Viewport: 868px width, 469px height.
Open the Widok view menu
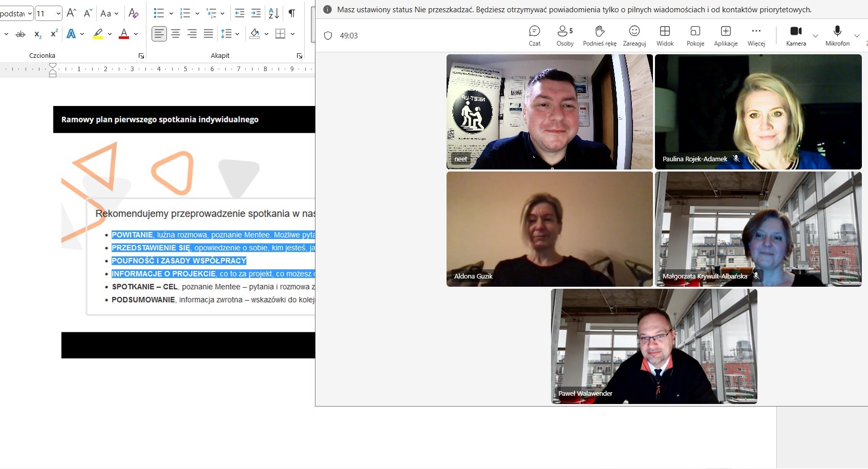(x=665, y=36)
